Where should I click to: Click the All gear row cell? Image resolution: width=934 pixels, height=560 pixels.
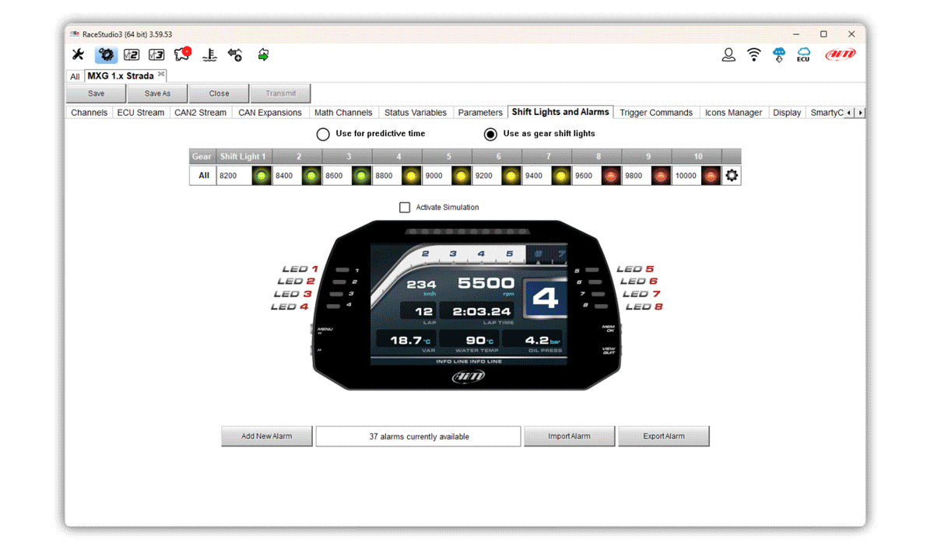[x=202, y=176]
